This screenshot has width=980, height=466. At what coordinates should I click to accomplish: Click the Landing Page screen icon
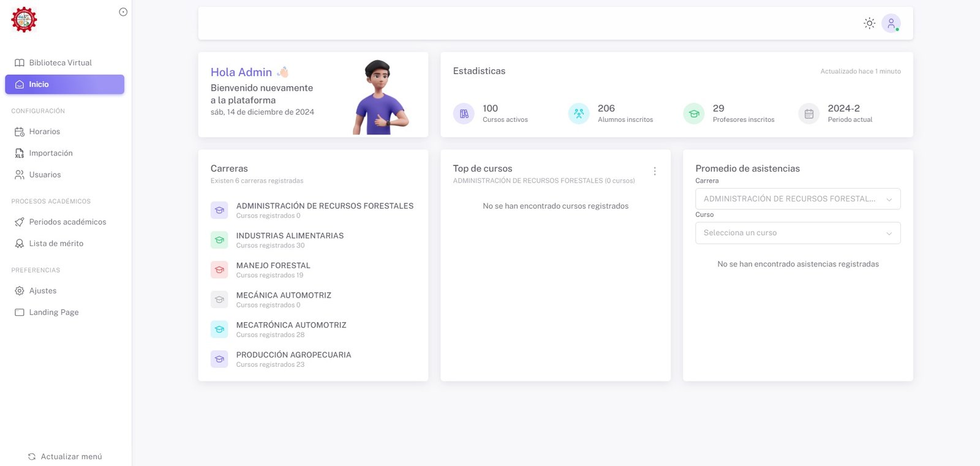[20, 312]
